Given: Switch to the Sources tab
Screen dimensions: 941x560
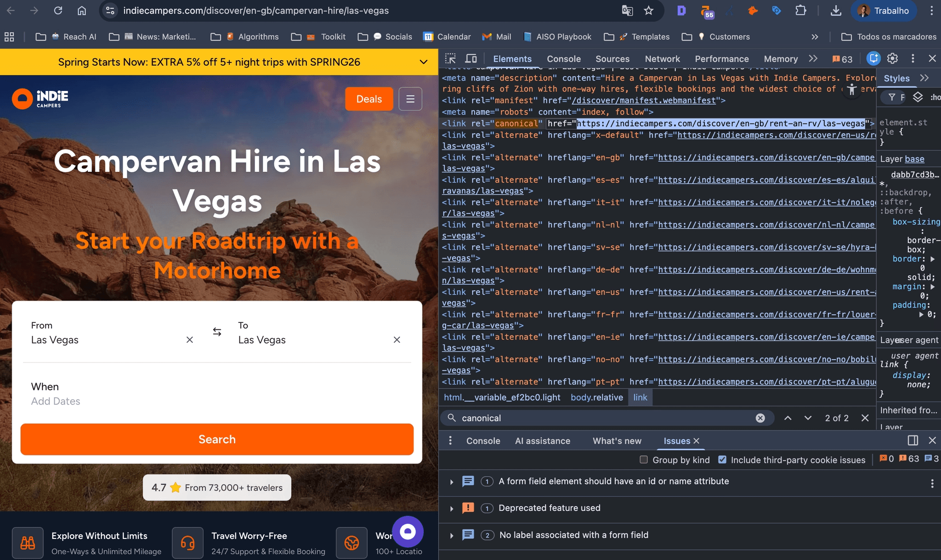Looking at the screenshot, I should [612, 59].
